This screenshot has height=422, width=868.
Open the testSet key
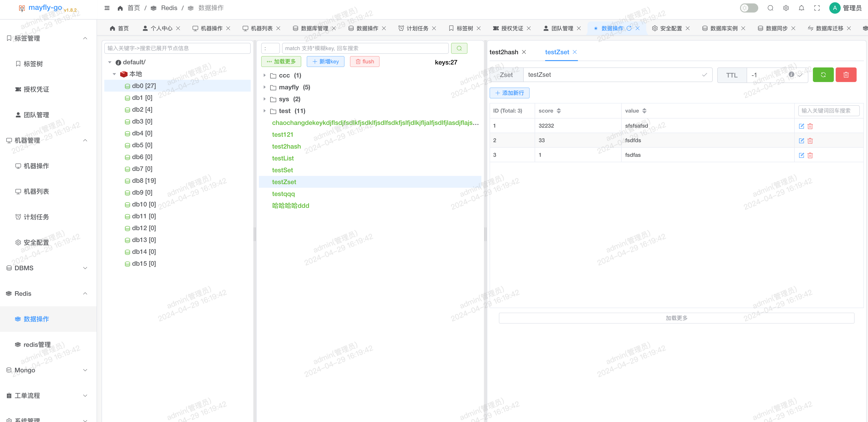282,170
